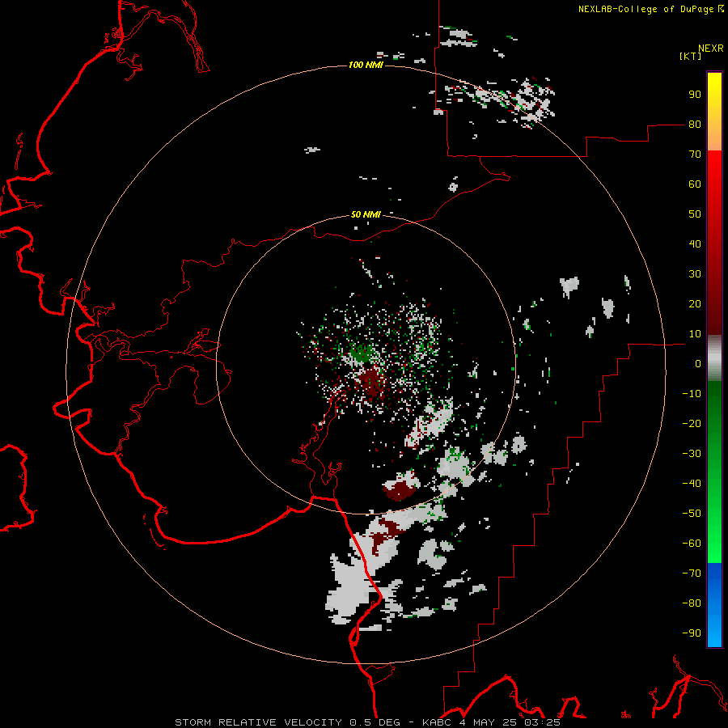The image size is (728, 728).
Task: Click the positive 90 scale value
Action: [695, 95]
